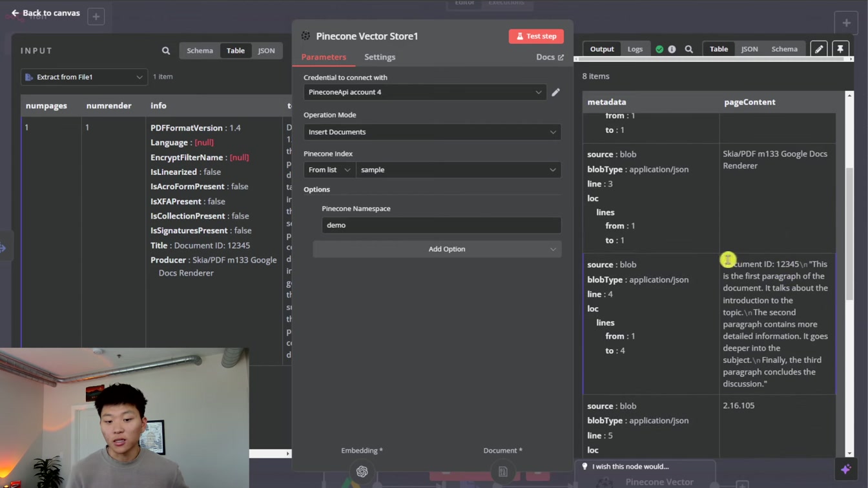Image resolution: width=868 pixels, height=488 pixels.
Task: Click the search icon in the Output panel
Action: point(689,49)
